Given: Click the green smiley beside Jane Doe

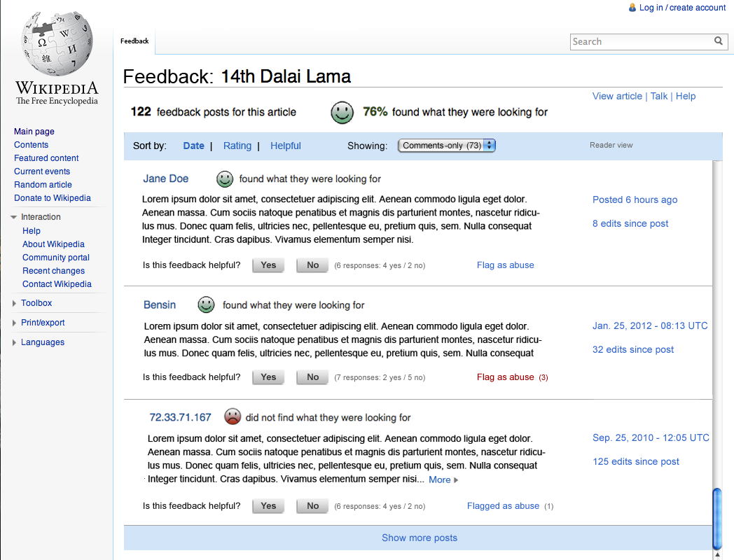Looking at the screenshot, I should click(x=225, y=178).
